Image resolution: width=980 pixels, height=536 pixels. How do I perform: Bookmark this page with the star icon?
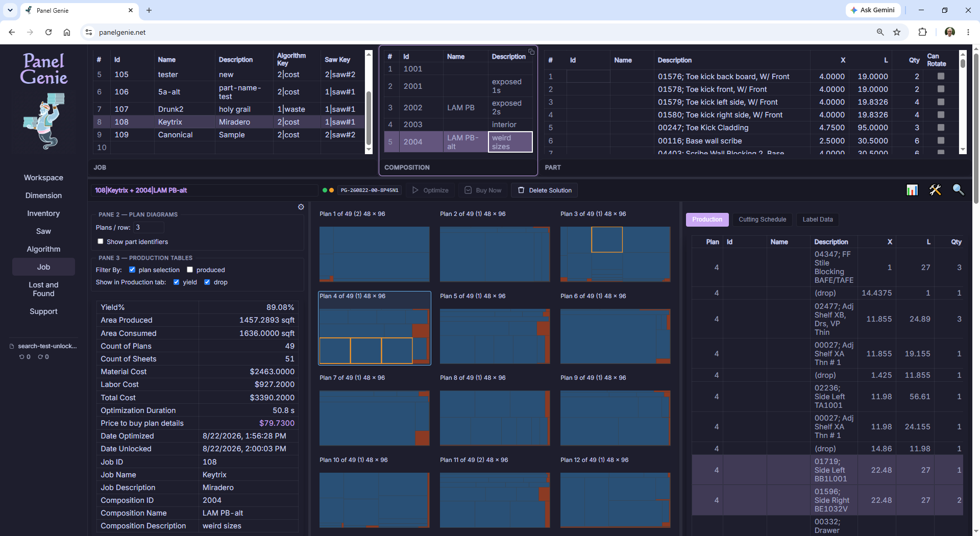click(x=897, y=32)
